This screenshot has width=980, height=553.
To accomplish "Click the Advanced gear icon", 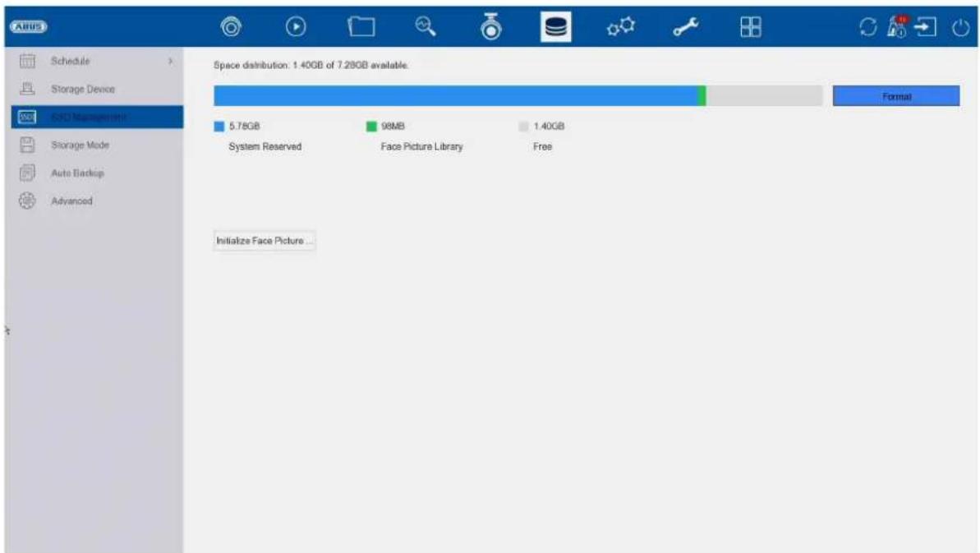I will pos(27,200).
